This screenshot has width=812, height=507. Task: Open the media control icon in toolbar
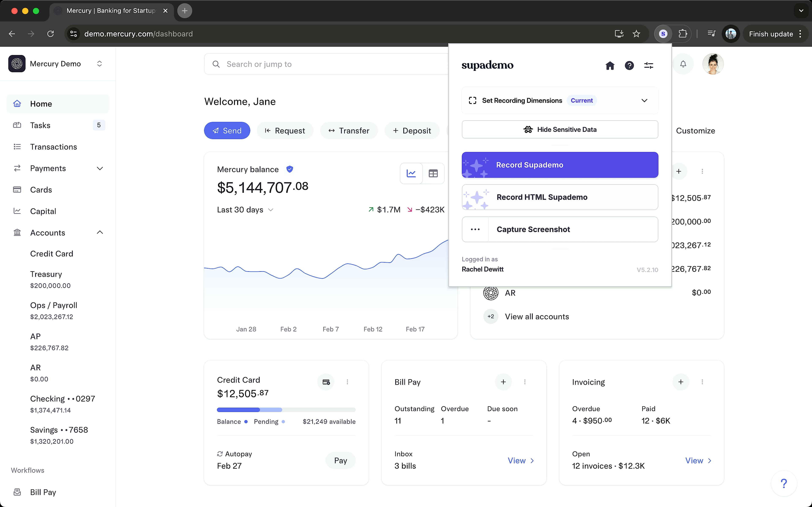(x=711, y=34)
